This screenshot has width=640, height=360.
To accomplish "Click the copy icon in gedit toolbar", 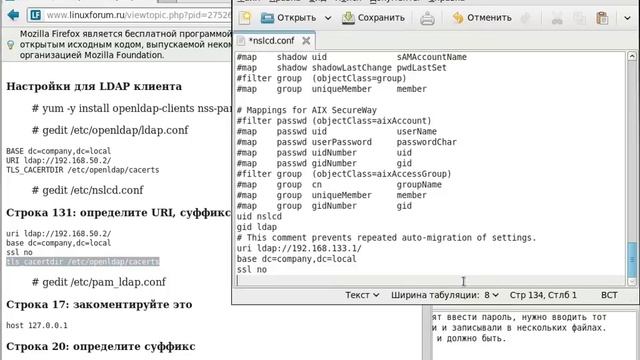I will (579, 18).
